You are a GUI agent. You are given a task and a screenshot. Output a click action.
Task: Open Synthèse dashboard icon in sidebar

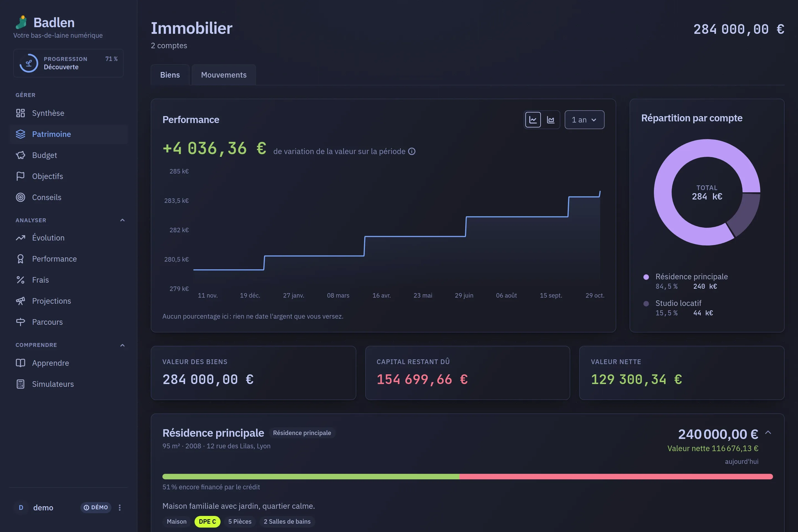pyautogui.click(x=20, y=113)
